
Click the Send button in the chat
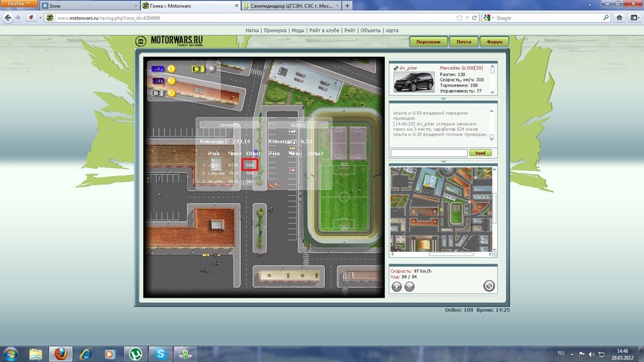[x=480, y=153]
